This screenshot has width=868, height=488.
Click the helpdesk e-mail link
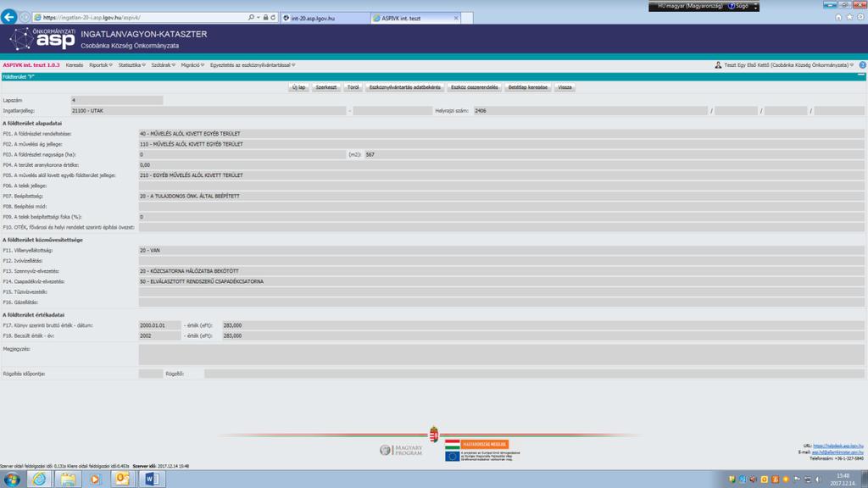tap(837, 452)
